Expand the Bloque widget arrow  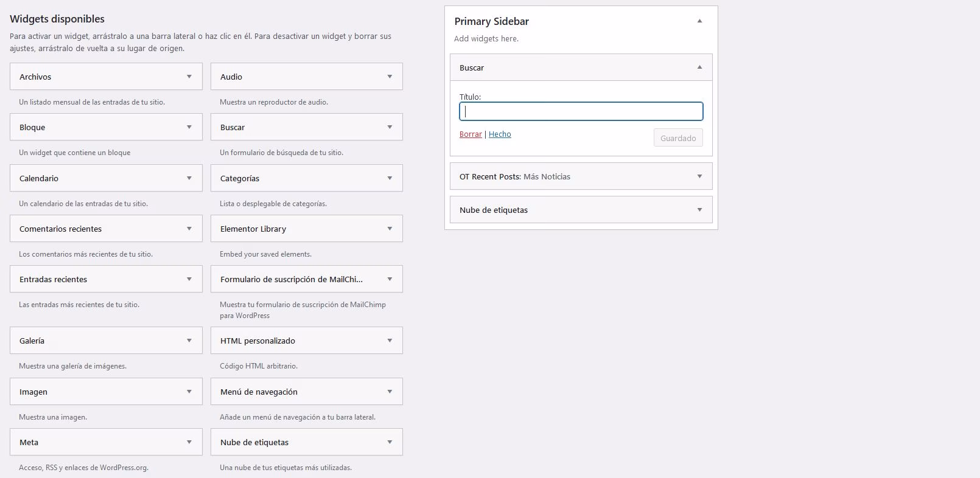189,127
